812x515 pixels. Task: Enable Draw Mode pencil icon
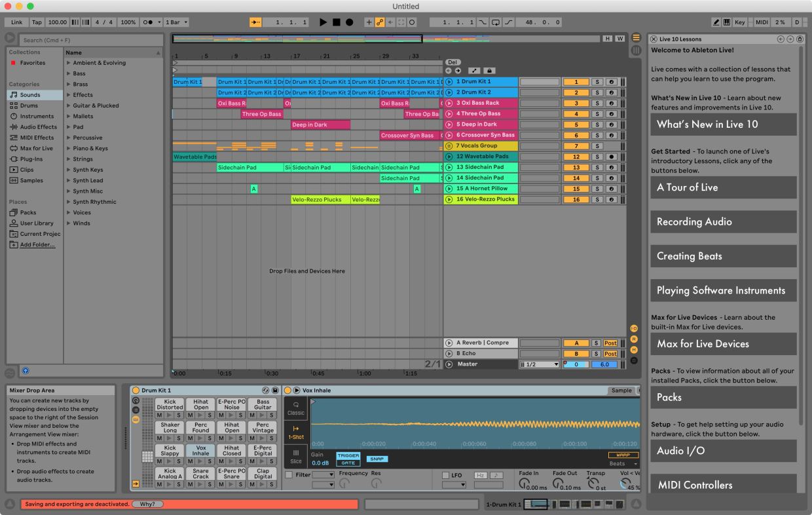click(716, 22)
